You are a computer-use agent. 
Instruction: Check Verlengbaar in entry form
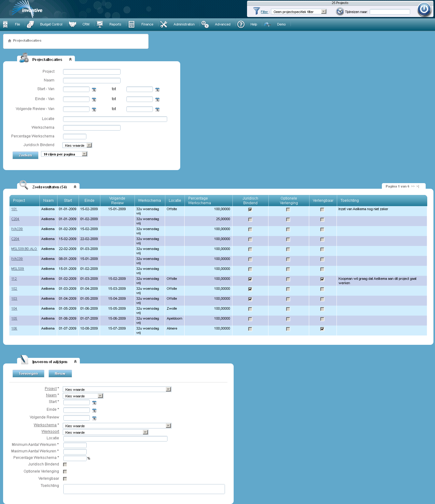65,479
